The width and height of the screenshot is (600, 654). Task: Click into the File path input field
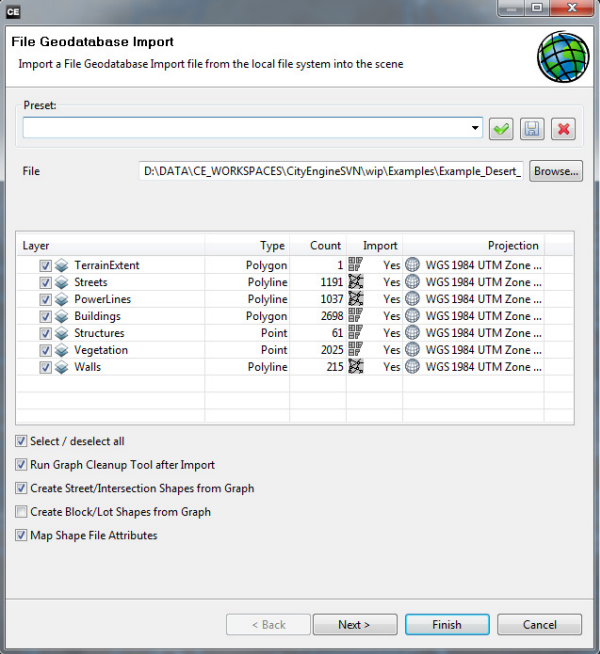pos(332,171)
